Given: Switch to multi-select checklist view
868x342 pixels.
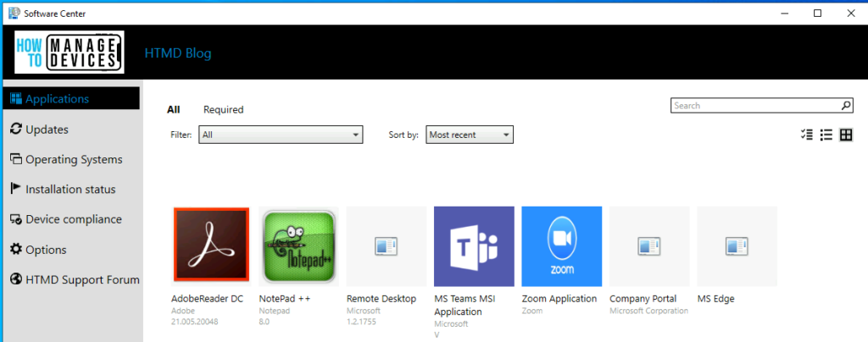Looking at the screenshot, I should [806, 135].
